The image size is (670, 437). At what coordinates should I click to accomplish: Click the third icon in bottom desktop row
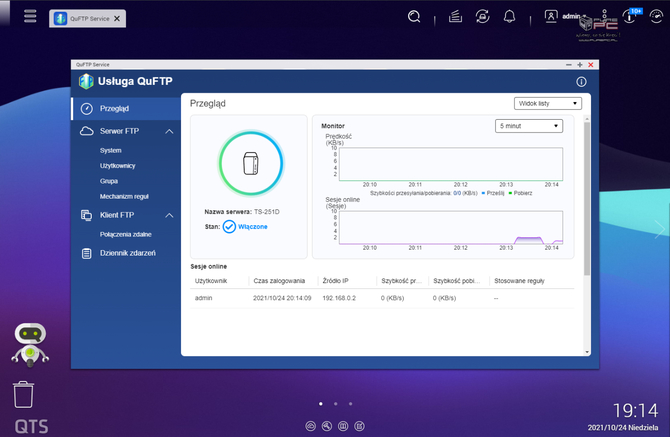tap(343, 426)
